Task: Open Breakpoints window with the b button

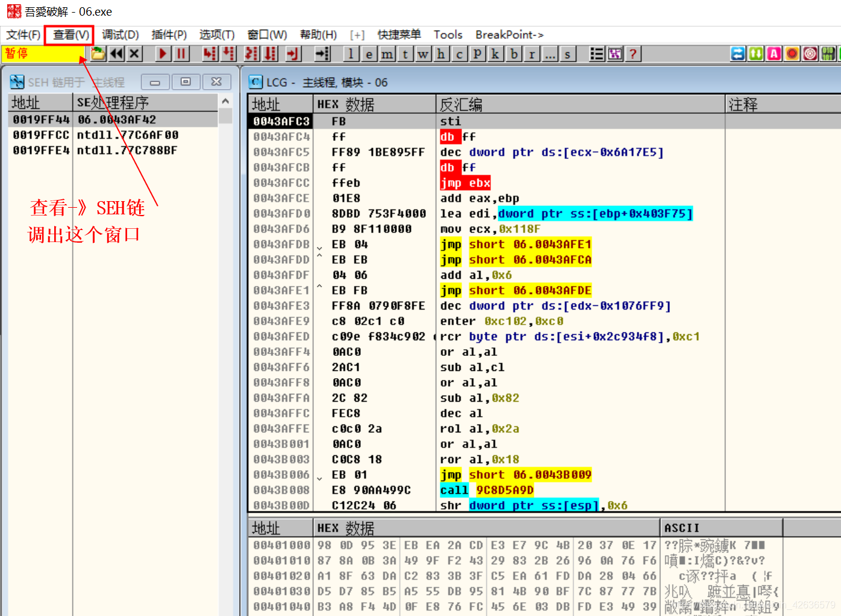Action: pos(513,54)
